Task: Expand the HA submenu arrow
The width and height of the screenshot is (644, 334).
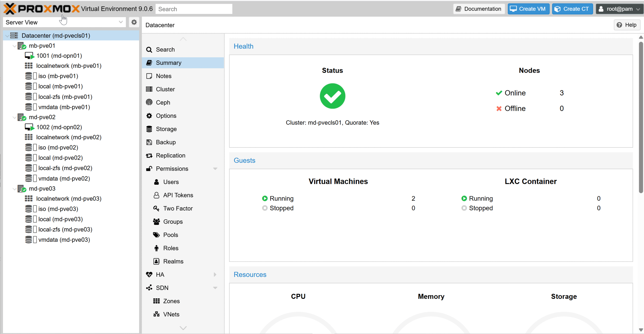Action: (x=215, y=274)
